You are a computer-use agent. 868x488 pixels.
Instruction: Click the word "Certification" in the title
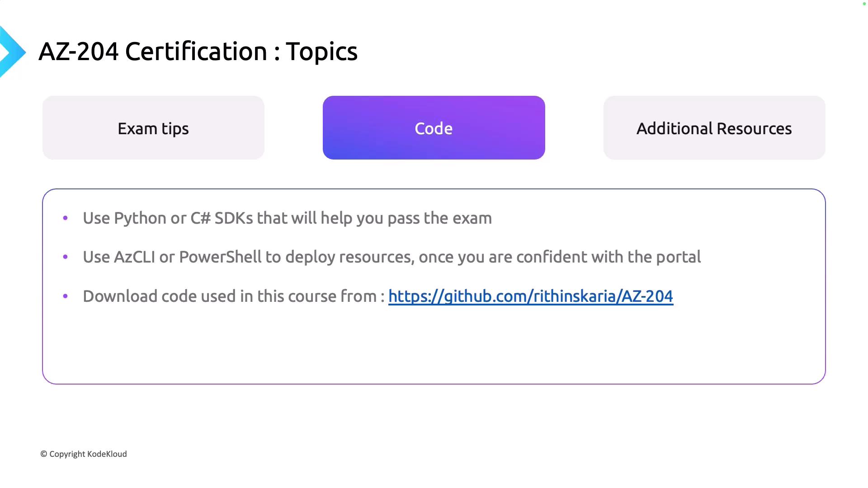point(196,52)
